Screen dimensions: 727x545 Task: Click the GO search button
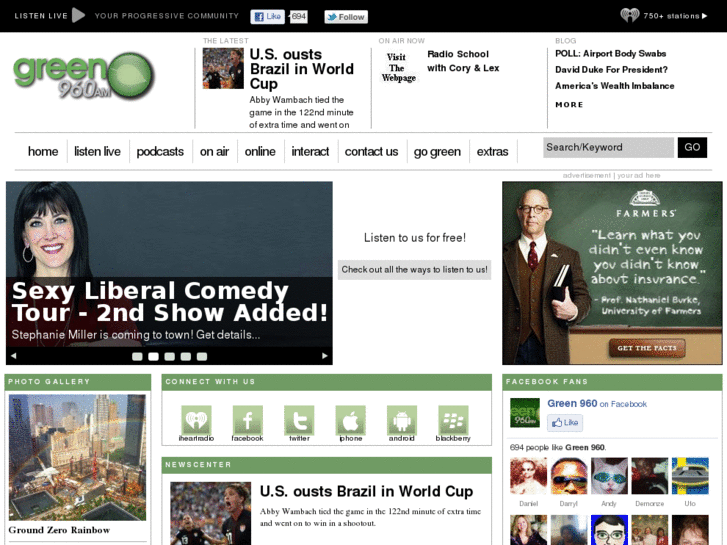pos(692,147)
